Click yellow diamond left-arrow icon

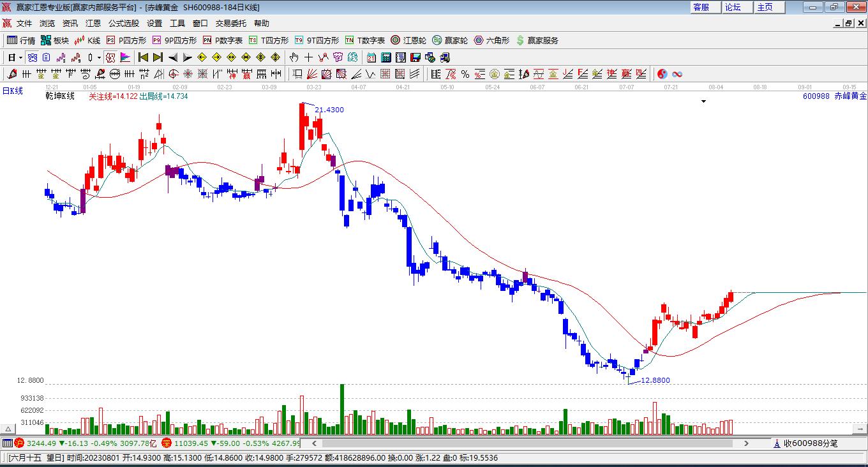[202, 57]
